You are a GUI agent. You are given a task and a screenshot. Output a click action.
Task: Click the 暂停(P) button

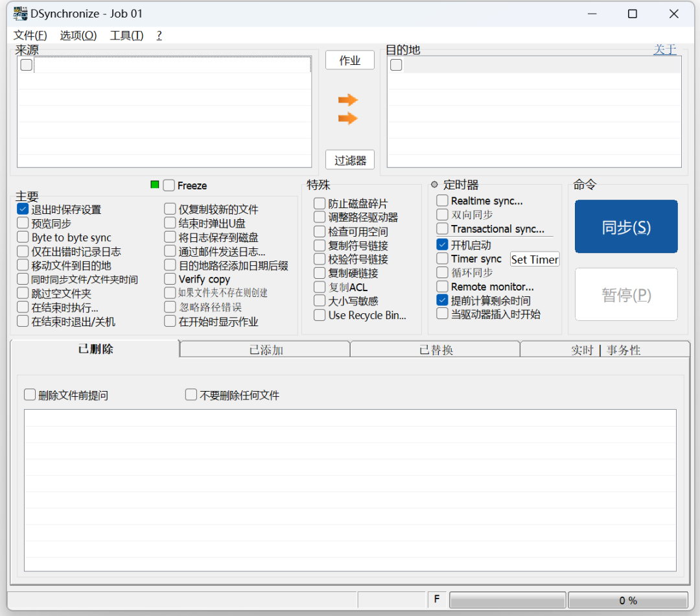[626, 294]
